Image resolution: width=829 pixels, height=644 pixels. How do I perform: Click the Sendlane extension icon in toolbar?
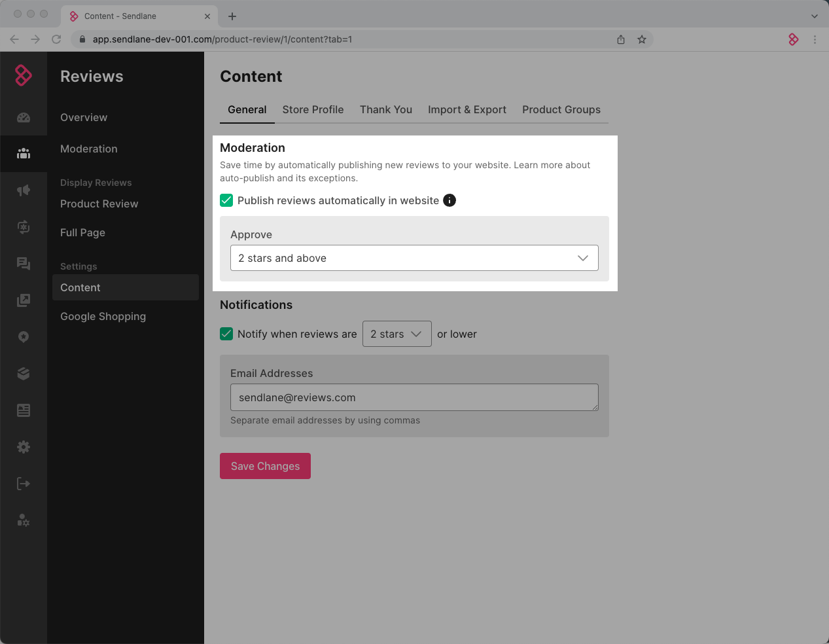point(794,39)
